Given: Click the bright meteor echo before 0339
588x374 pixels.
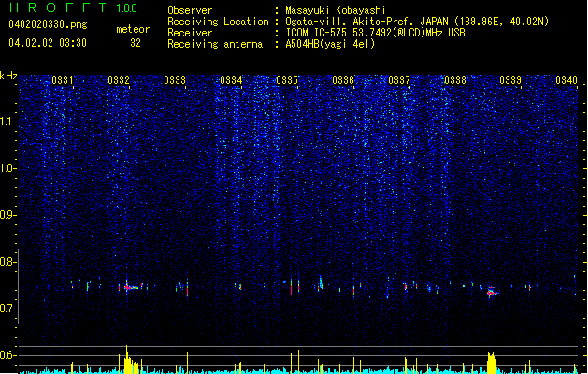Looking at the screenshot, I should click(x=492, y=292).
